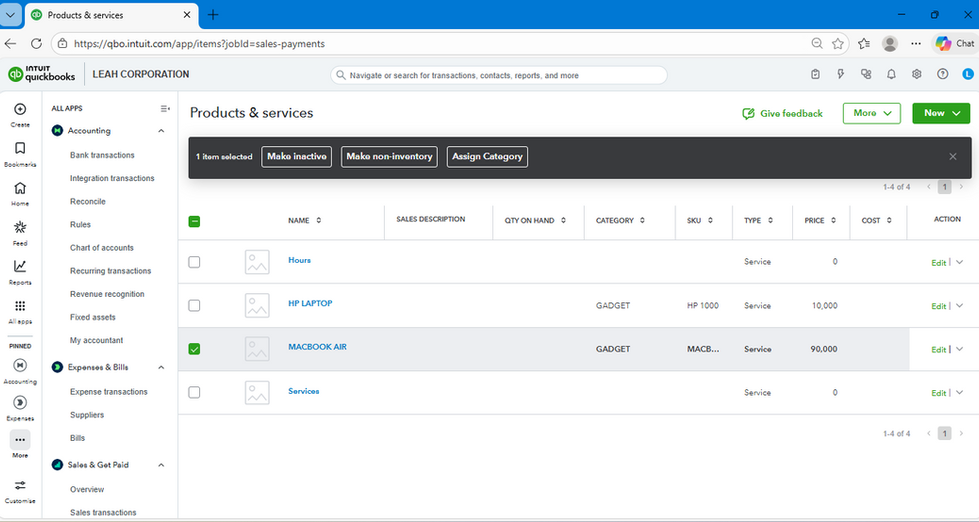Click Assign Category button
This screenshot has height=522, width=979.
[487, 157]
